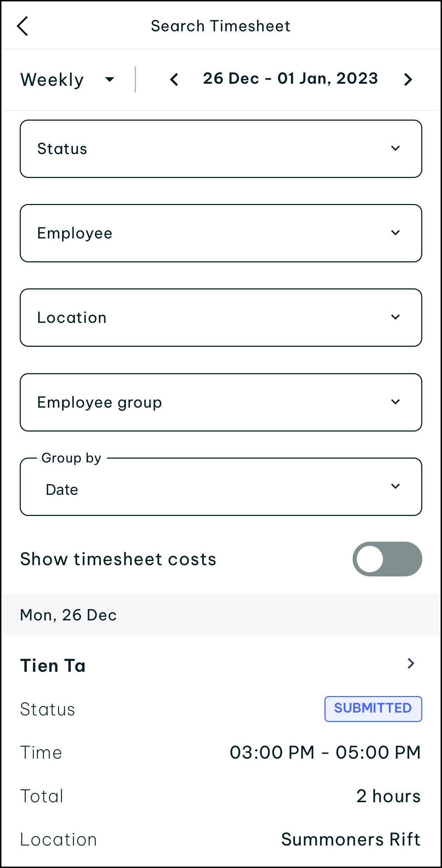Click the Search Timesheet page title
The width and height of the screenshot is (442, 868).
point(221,26)
